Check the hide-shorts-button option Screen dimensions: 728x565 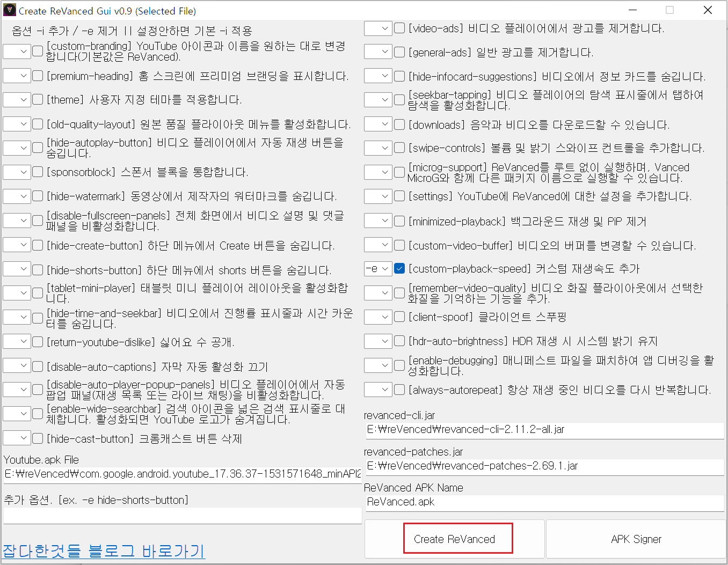pos(38,269)
